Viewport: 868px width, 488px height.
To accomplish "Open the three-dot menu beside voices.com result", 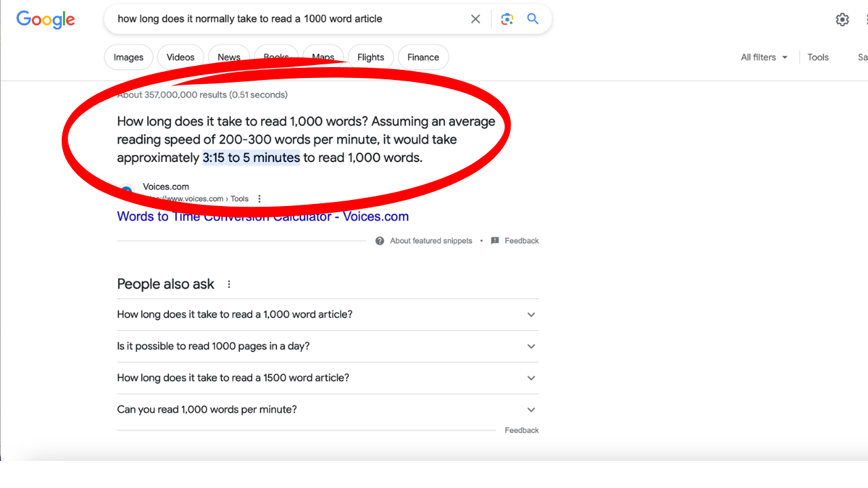I will coord(259,199).
